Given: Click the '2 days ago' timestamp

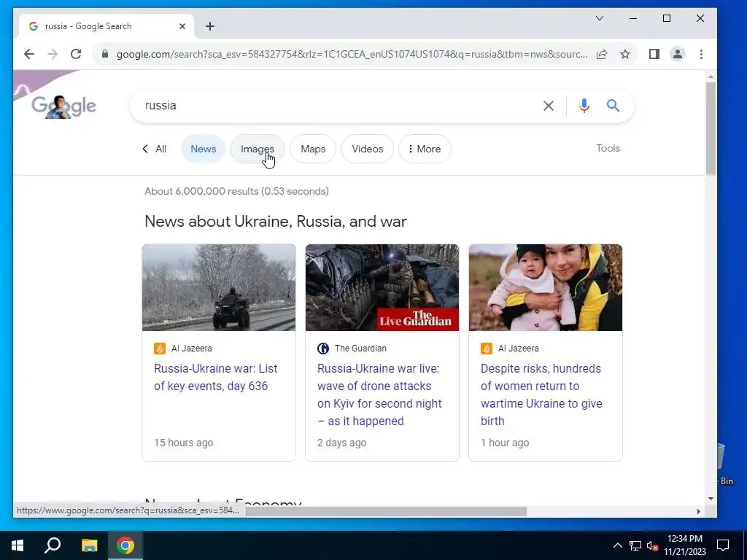Looking at the screenshot, I should click(x=341, y=443).
